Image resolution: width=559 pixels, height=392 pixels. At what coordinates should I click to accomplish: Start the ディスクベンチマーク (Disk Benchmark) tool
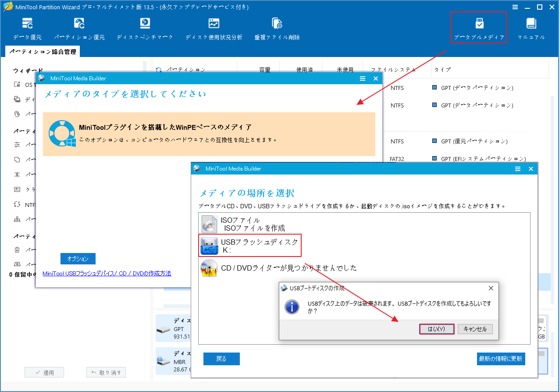pyautogui.click(x=145, y=29)
